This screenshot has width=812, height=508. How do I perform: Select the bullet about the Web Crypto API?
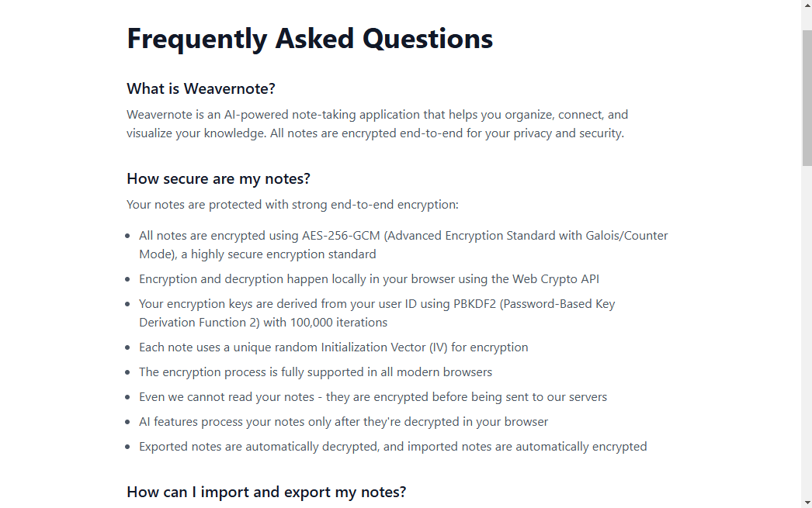(x=369, y=278)
